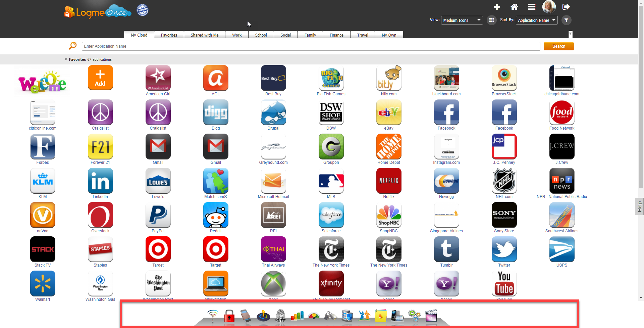
Task: Launch the Groupon app icon
Action: pos(331,146)
